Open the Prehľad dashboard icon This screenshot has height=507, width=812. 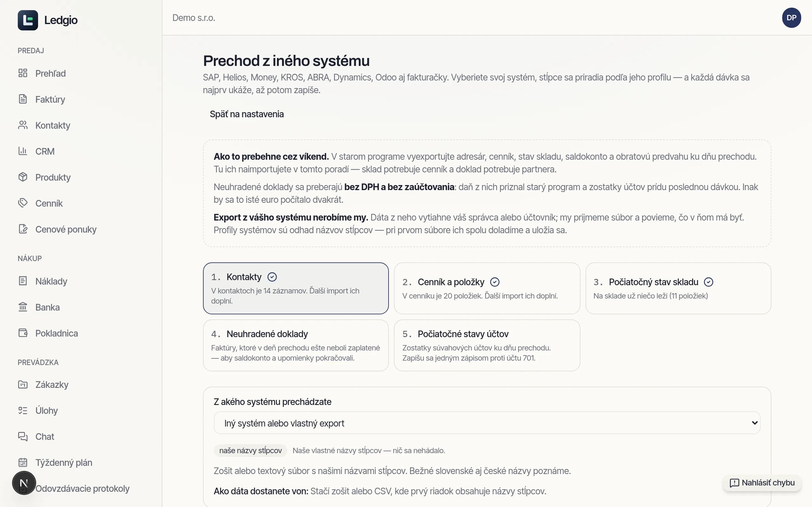click(x=23, y=73)
